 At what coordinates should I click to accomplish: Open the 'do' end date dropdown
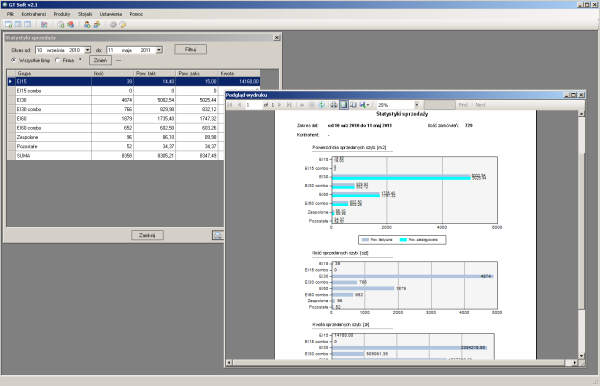click(159, 50)
